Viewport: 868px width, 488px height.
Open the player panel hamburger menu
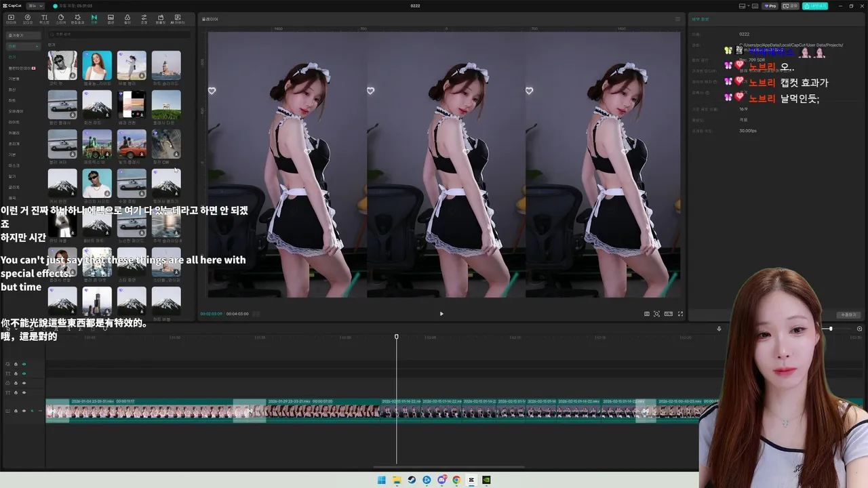677,19
